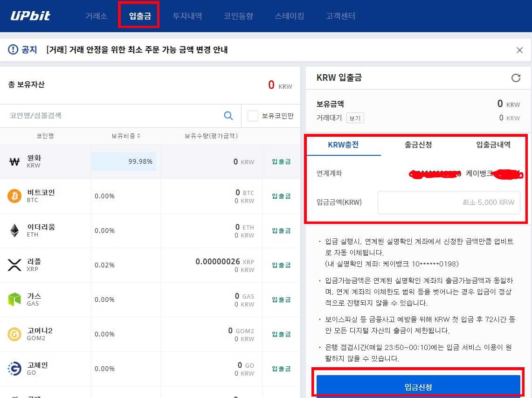Click the 공지 notice info icon

coord(13,49)
